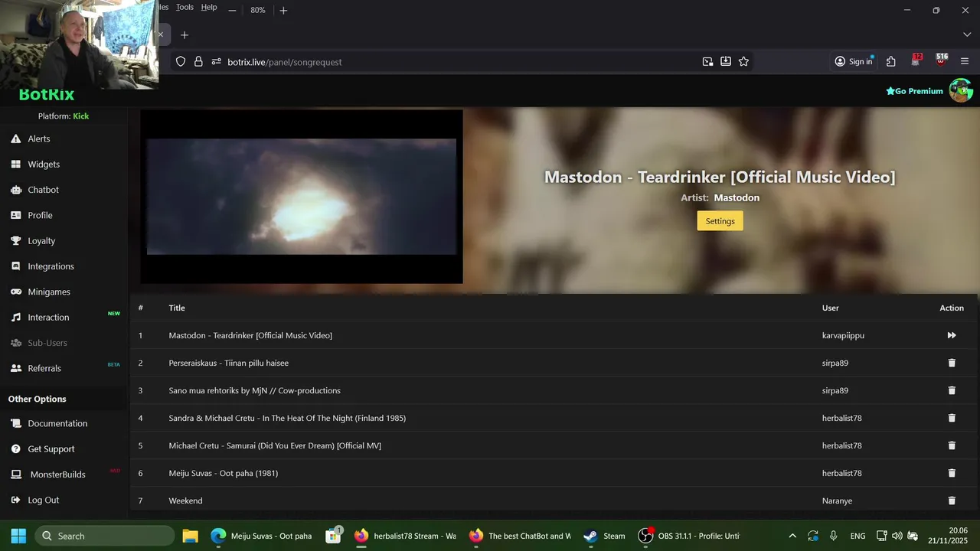Click the Mastodon artist name

737,197
